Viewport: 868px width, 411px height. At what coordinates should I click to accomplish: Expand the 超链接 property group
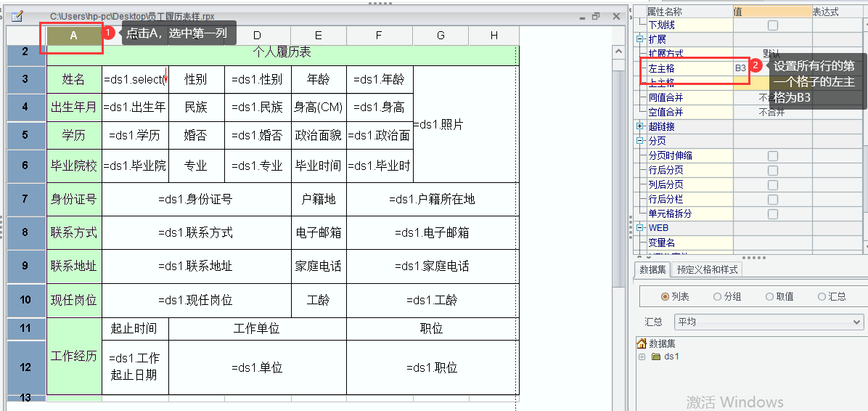point(641,127)
